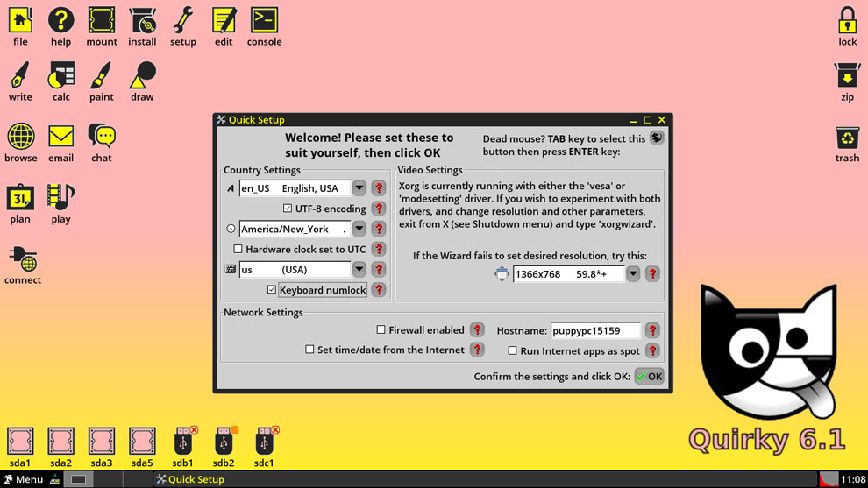868x488 pixels.
Task: Click the taskbar clock showing 11:08
Action: 853,479
